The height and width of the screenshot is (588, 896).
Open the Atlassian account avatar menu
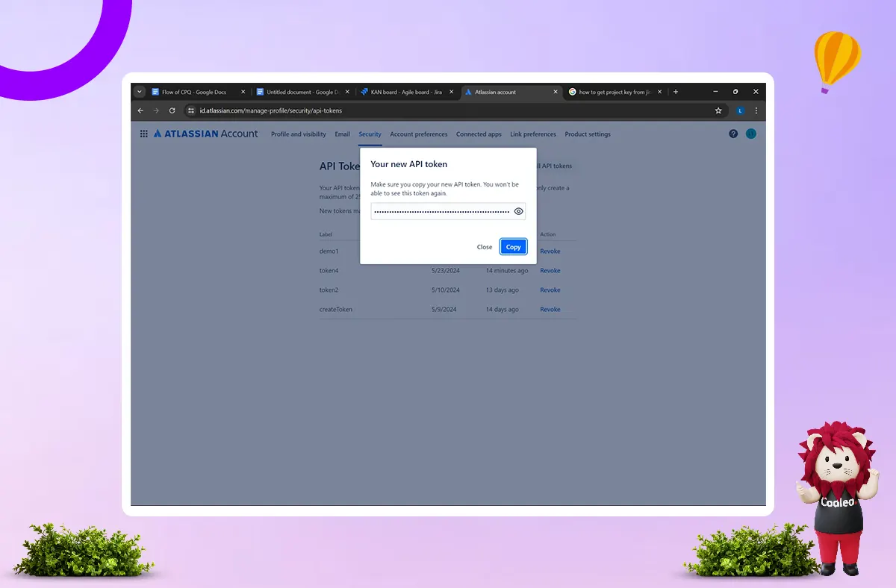coord(751,134)
